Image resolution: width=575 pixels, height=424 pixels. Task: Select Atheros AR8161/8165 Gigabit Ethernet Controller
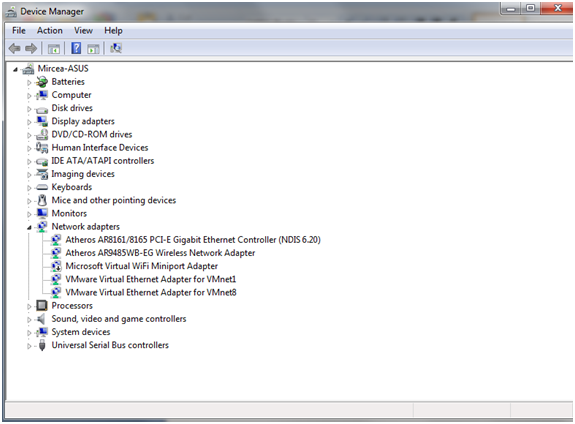click(x=193, y=240)
